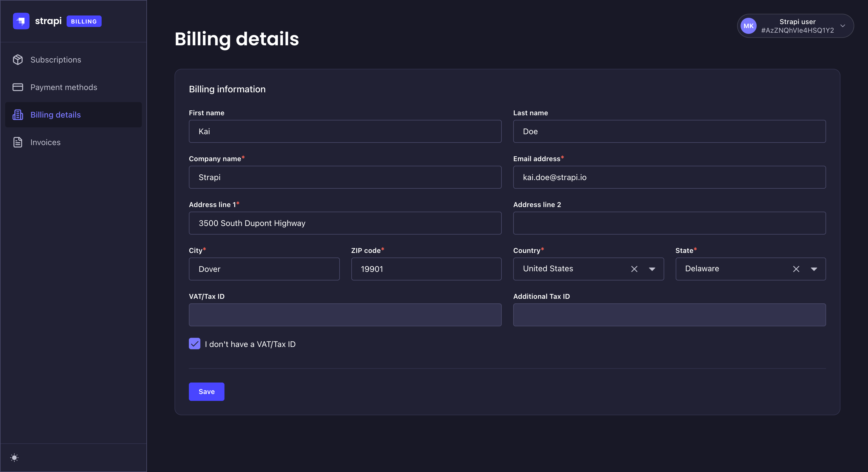
Task: Click the Strapi logo icon
Action: point(21,21)
